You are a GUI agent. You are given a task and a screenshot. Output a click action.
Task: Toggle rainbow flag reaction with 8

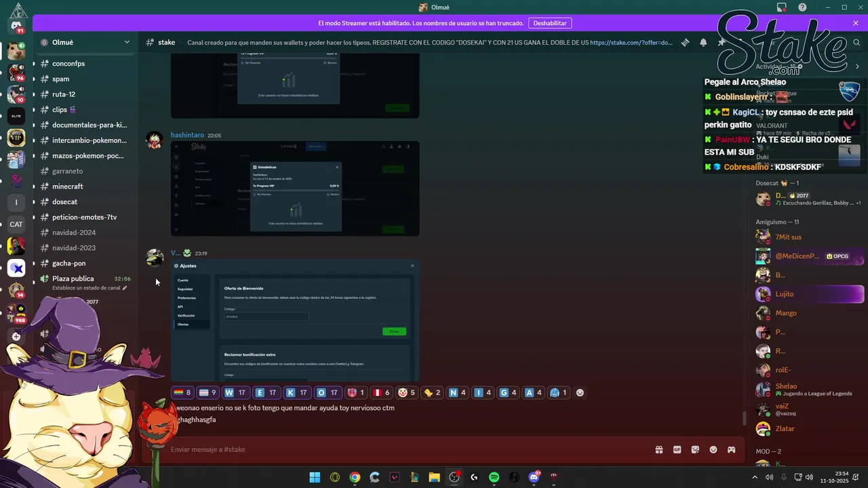point(182,392)
